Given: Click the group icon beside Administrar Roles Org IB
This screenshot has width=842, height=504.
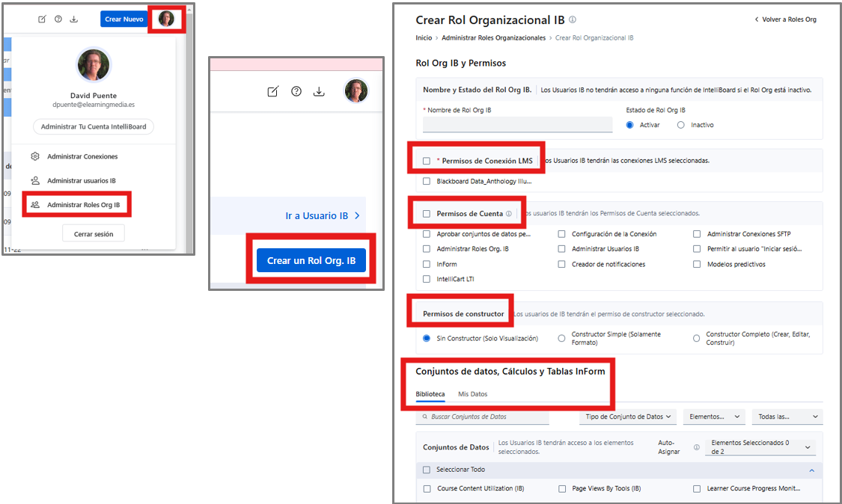Looking at the screenshot, I should (x=35, y=204).
